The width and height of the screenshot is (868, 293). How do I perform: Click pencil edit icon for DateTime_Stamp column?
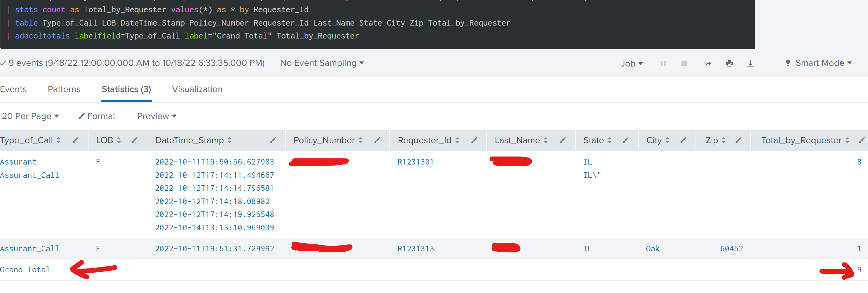(273, 140)
